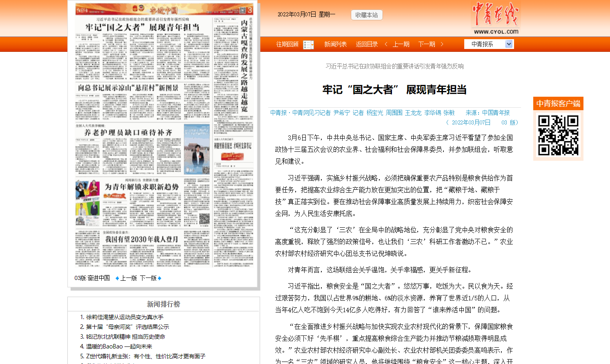The height and width of the screenshot is (364, 610).
Task: Go to 返回目录 in navigation bar
Action: (367, 44)
